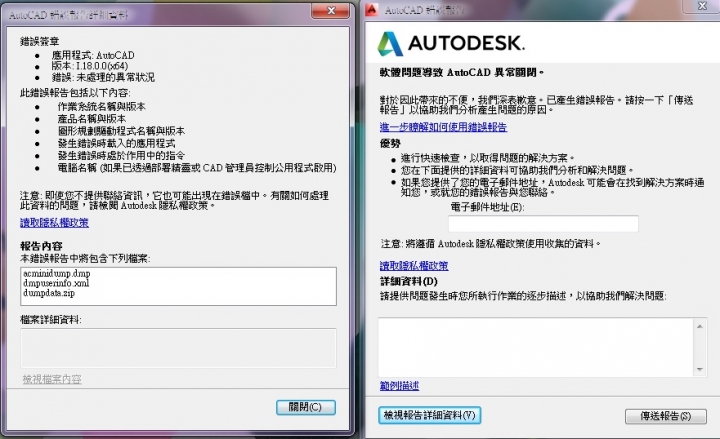Click the scroll up arrow in the description box
Screen dimensions: 720x439
(x=699, y=326)
